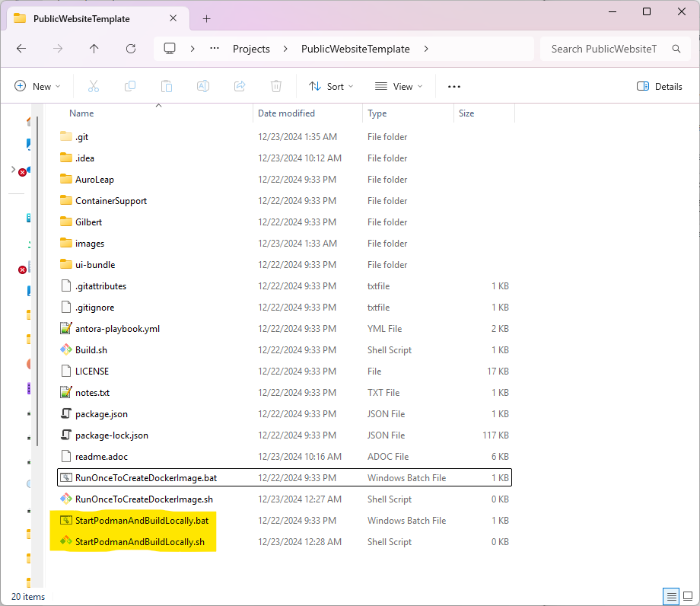The width and height of the screenshot is (700, 606).
Task: Switch to large thumbnails view layout
Action: pyautogui.click(x=689, y=596)
